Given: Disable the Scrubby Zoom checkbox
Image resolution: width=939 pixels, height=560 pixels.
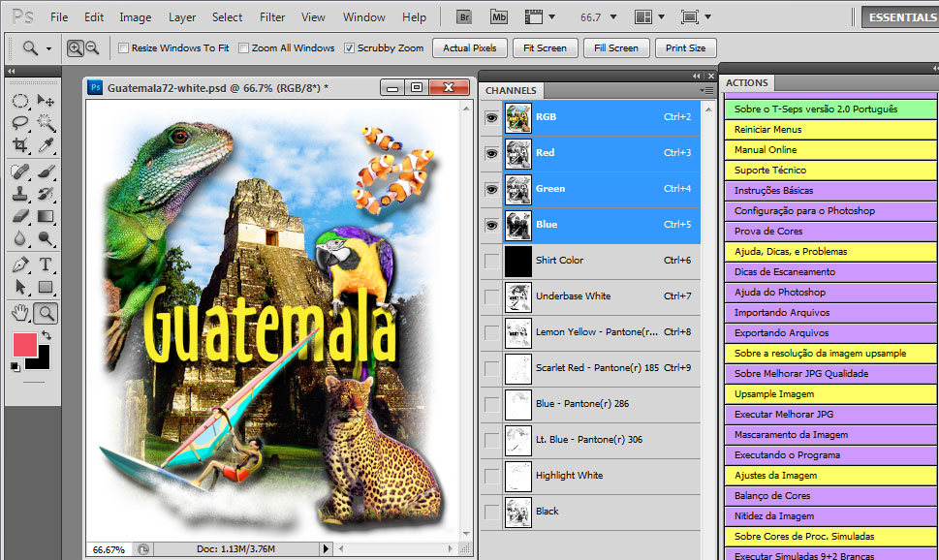Looking at the screenshot, I should click(349, 48).
